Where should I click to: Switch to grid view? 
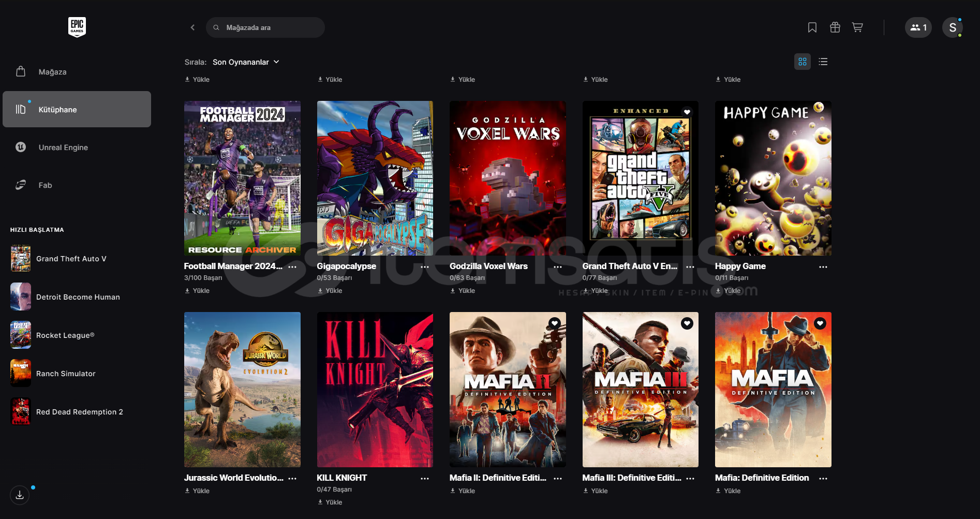pyautogui.click(x=803, y=62)
